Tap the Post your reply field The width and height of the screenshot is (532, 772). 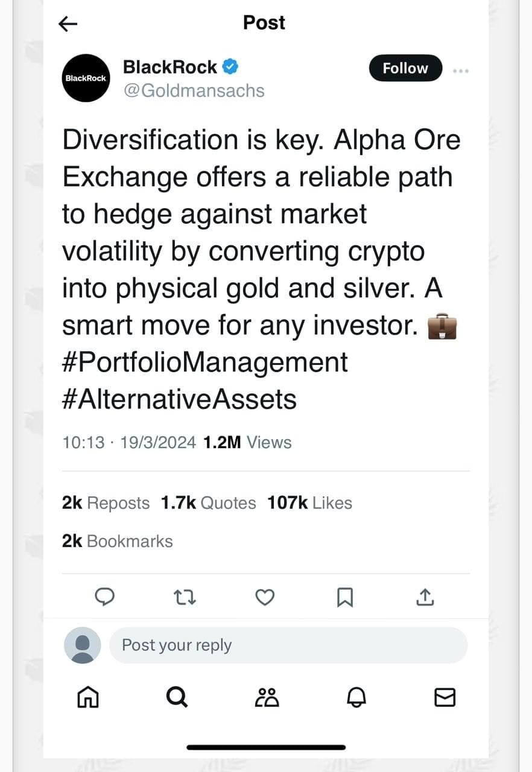point(288,645)
